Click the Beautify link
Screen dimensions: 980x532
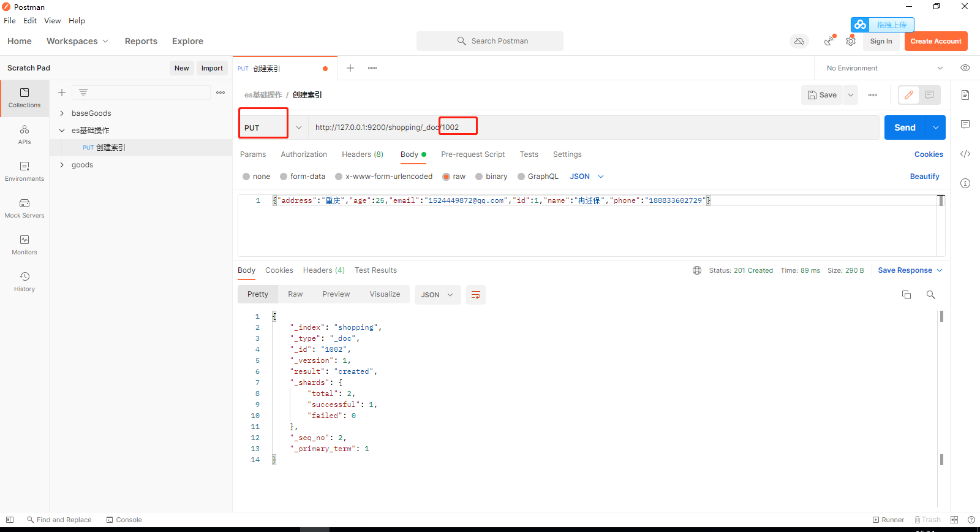point(924,177)
